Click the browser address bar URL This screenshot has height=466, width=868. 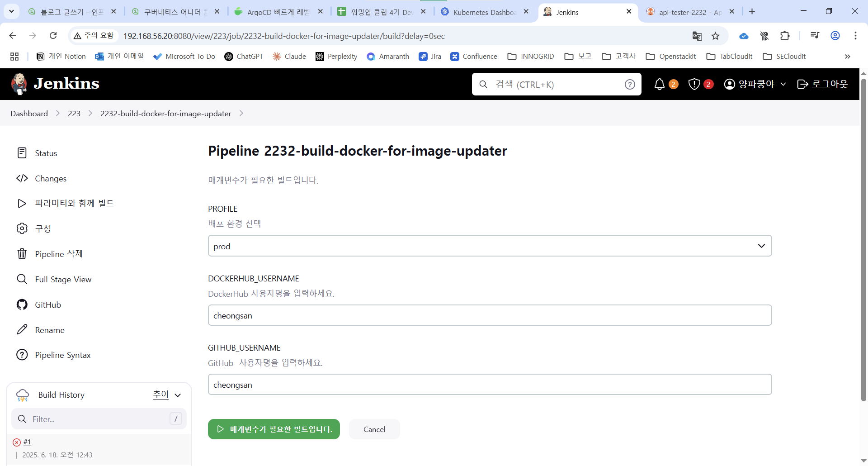click(x=284, y=36)
